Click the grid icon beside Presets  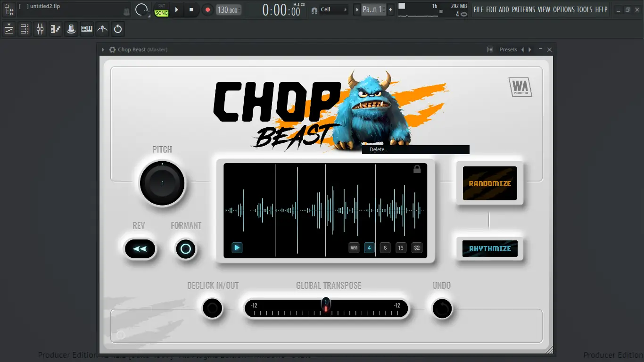(490, 49)
